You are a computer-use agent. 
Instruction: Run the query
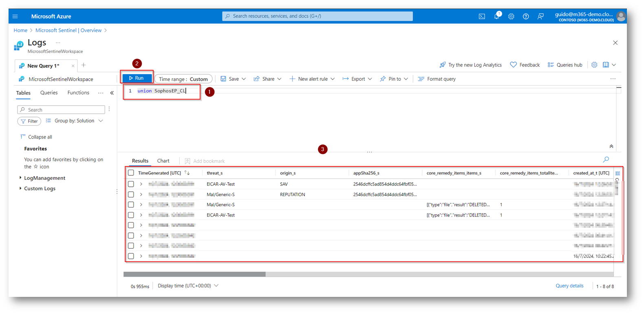click(136, 78)
